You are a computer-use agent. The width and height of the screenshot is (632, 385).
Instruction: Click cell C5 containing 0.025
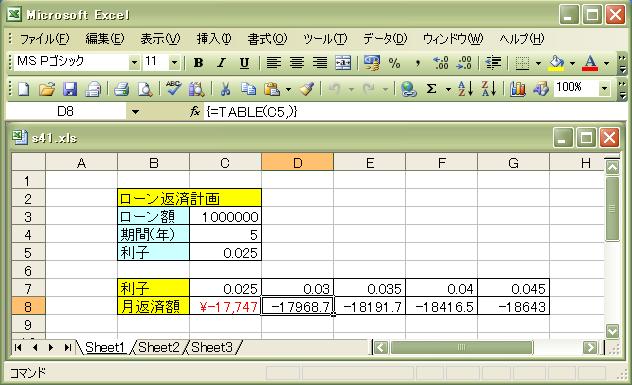225,253
